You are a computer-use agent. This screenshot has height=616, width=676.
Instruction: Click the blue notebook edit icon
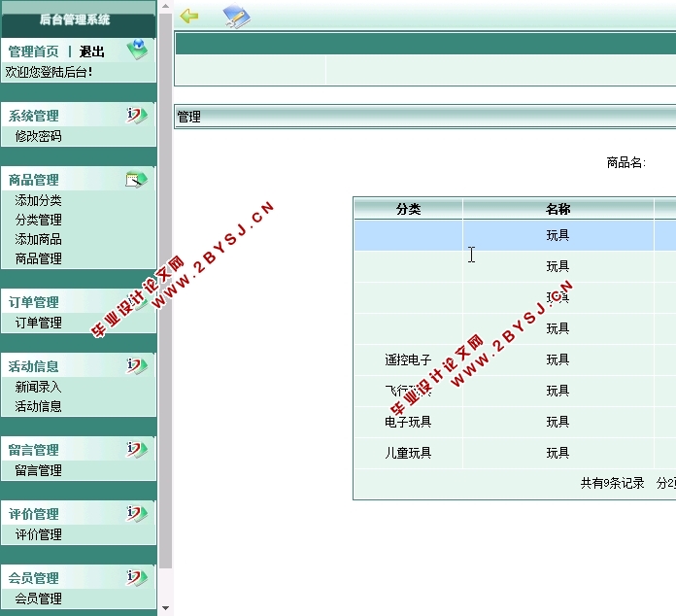point(236,16)
